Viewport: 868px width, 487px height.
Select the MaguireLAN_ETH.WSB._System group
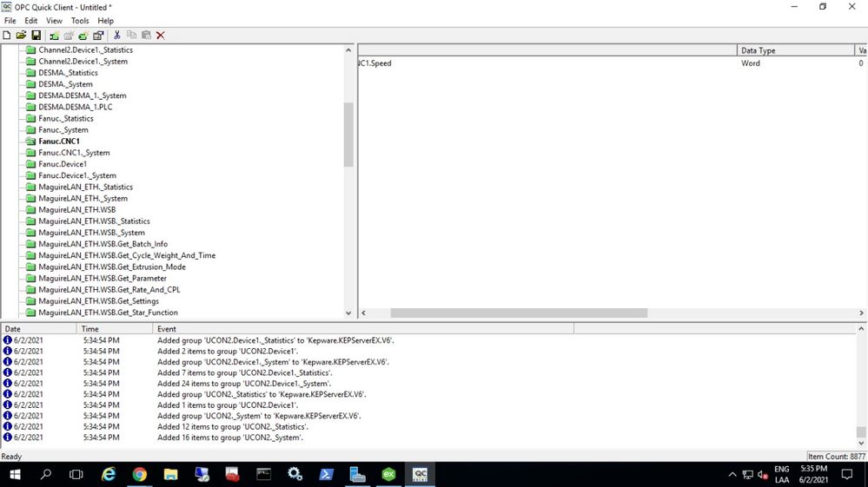[91, 233]
